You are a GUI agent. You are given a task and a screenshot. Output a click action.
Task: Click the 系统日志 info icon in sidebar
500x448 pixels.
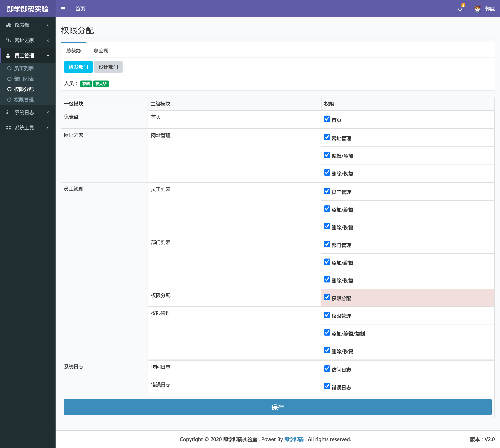pos(7,112)
